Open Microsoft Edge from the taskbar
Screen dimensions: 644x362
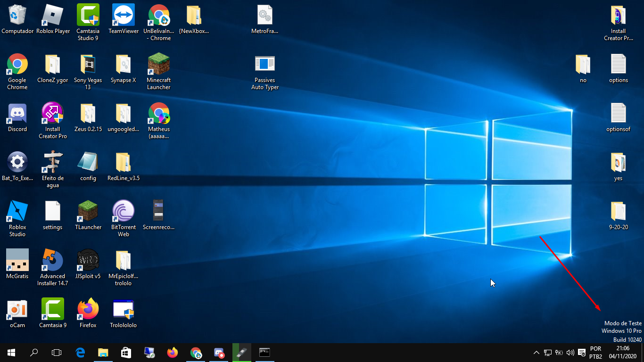[x=80, y=353]
